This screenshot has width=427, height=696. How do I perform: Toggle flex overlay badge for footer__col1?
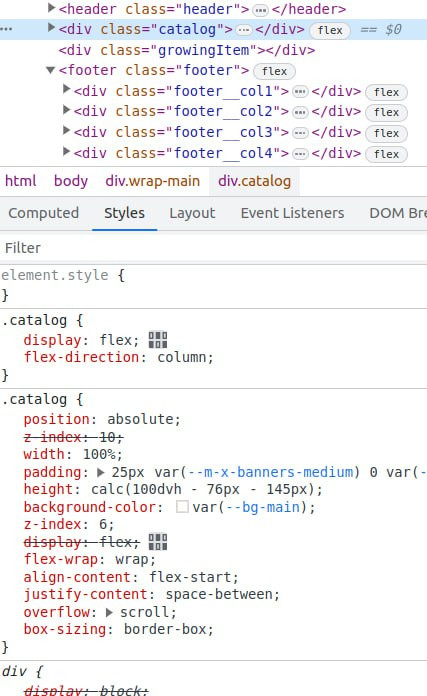point(386,92)
